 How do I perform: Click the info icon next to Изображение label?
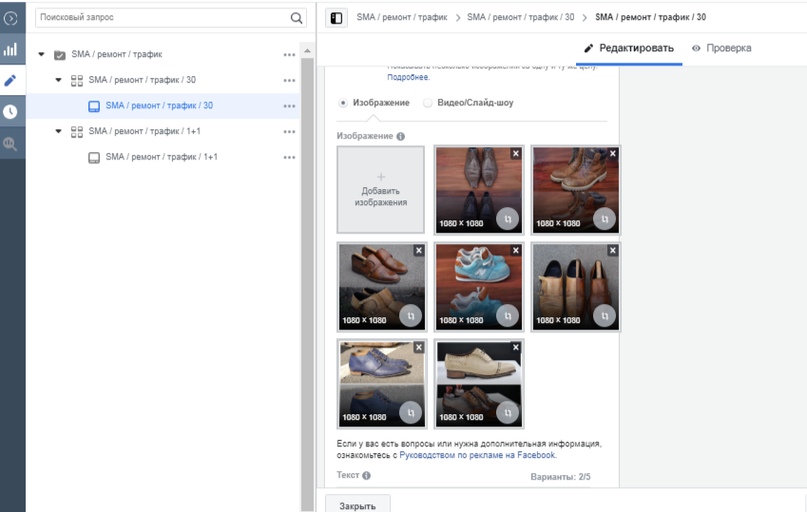[x=401, y=136]
